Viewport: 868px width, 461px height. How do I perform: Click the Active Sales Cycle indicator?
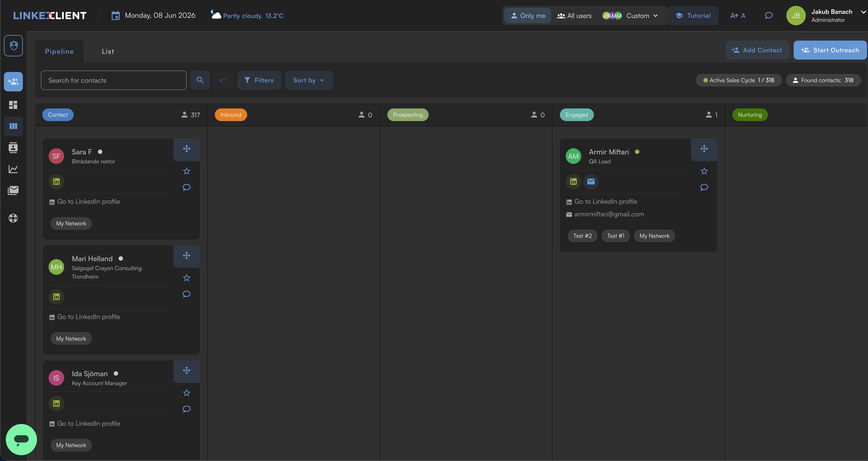(x=739, y=80)
